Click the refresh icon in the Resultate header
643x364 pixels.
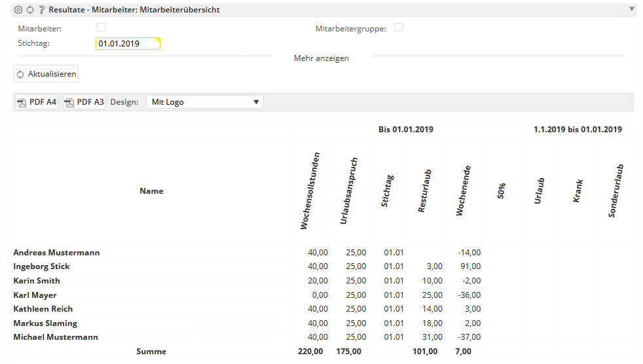[30, 10]
